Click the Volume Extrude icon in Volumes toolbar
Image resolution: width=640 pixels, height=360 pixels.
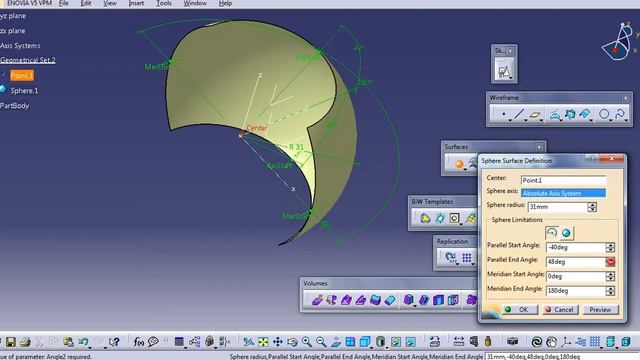coord(317,300)
